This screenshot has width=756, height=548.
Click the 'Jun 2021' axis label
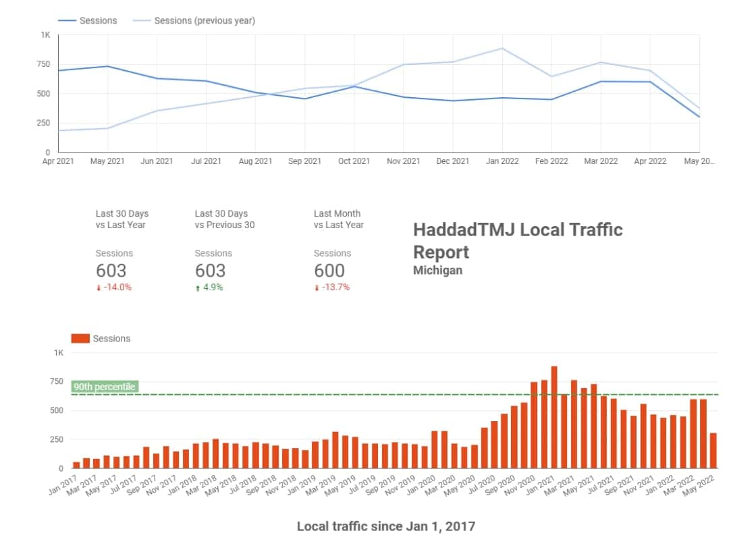coord(157,161)
